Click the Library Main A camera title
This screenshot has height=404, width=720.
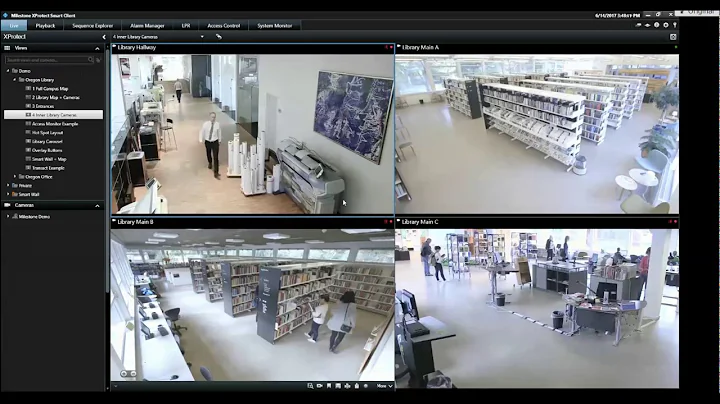click(x=420, y=47)
